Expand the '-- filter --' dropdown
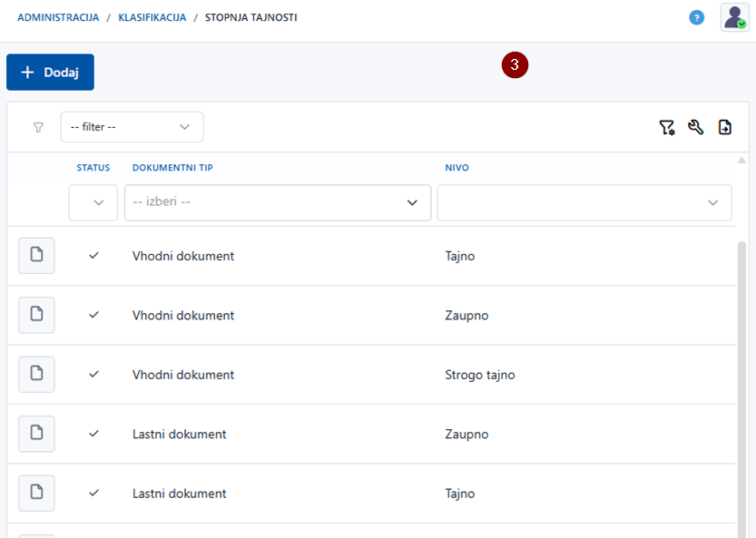Viewport: 756px width, 538px height. pos(133,127)
